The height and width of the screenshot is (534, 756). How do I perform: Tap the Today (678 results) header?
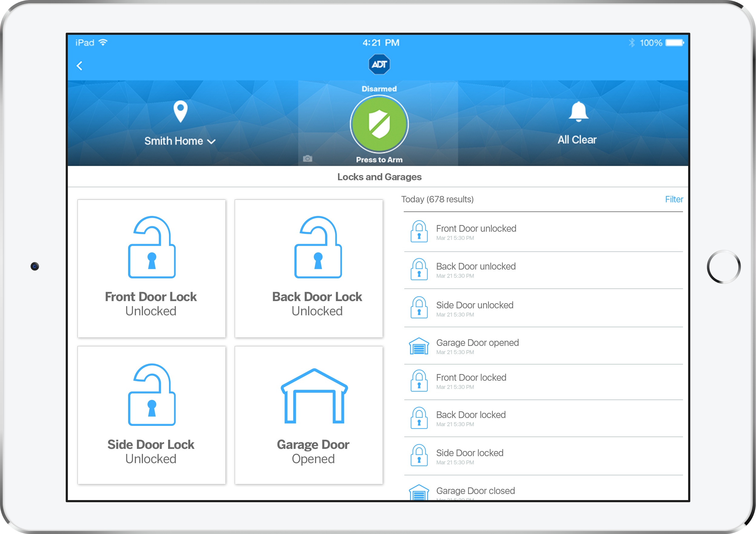(437, 199)
